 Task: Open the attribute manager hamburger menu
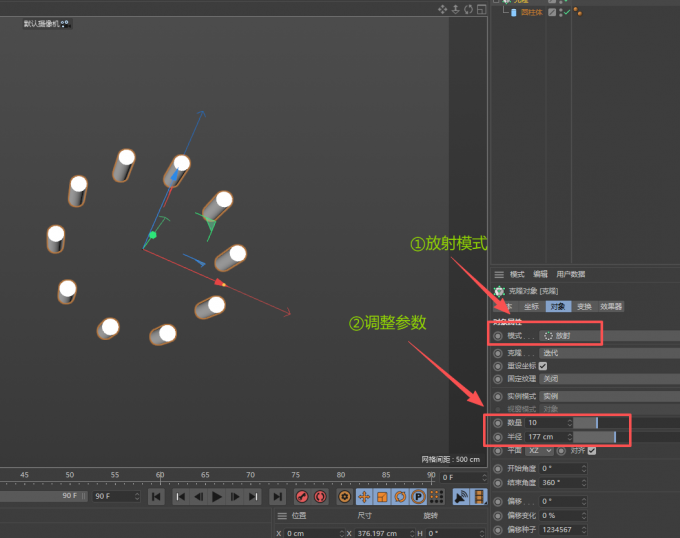(x=499, y=275)
